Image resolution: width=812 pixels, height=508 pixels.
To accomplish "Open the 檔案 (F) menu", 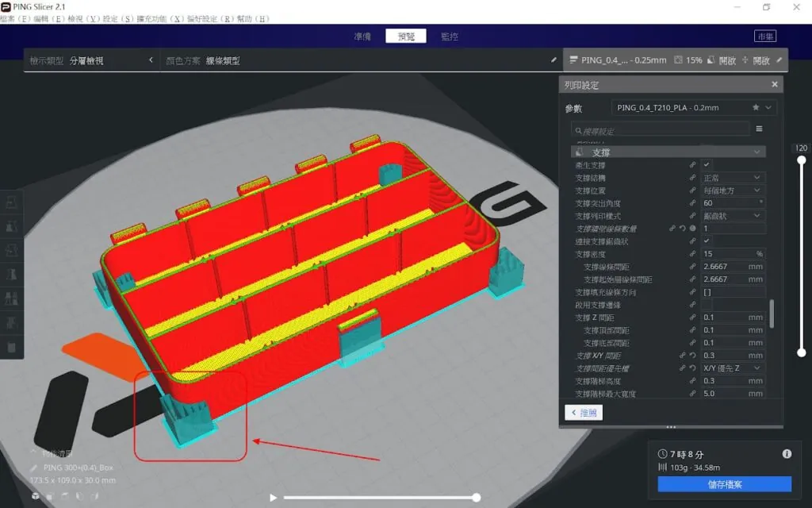I will pos(16,19).
